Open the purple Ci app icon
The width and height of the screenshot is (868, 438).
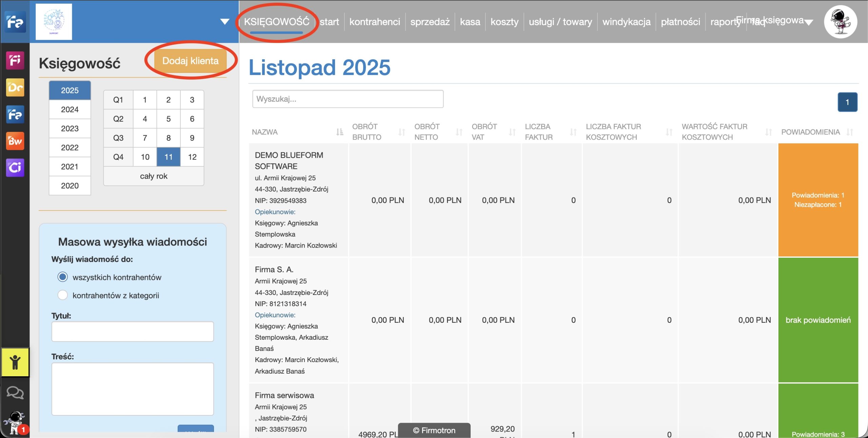click(x=15, y=167)
